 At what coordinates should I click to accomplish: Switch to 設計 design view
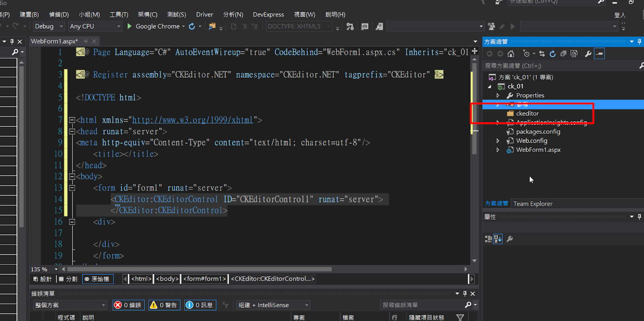tap(42, 279)
